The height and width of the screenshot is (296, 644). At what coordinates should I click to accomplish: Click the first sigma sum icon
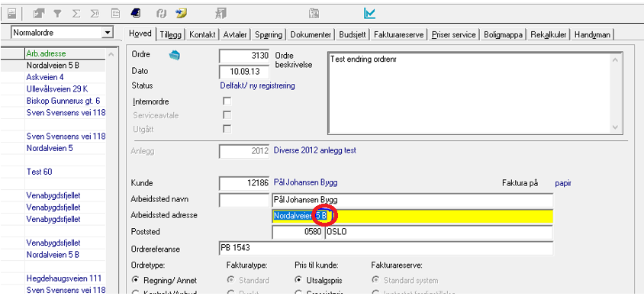pos(76,14)
